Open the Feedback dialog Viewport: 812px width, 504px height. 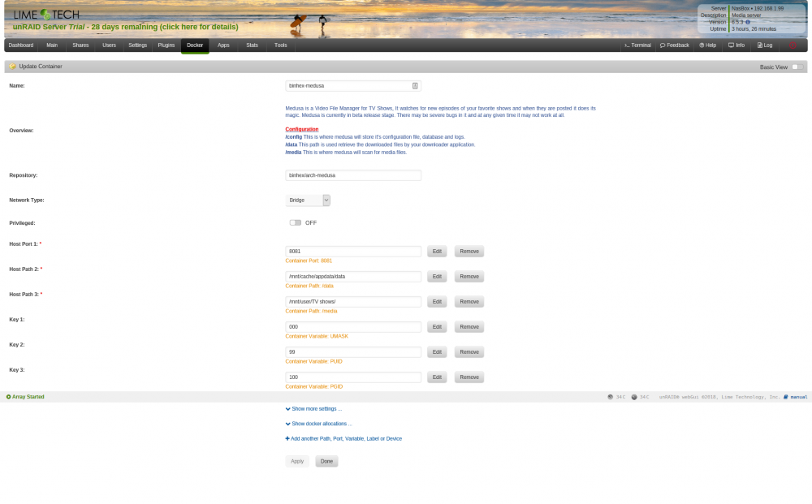point(674,45)
